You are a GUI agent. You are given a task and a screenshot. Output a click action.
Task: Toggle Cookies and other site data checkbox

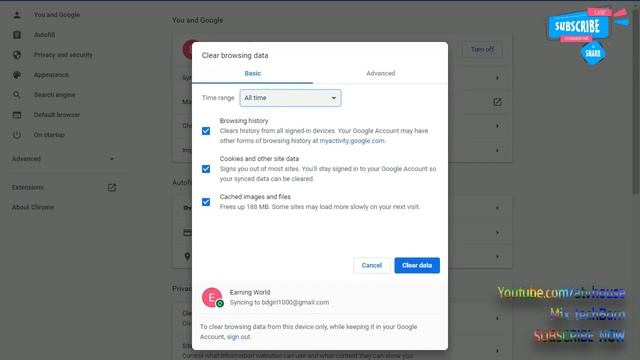tap(206, 169)
